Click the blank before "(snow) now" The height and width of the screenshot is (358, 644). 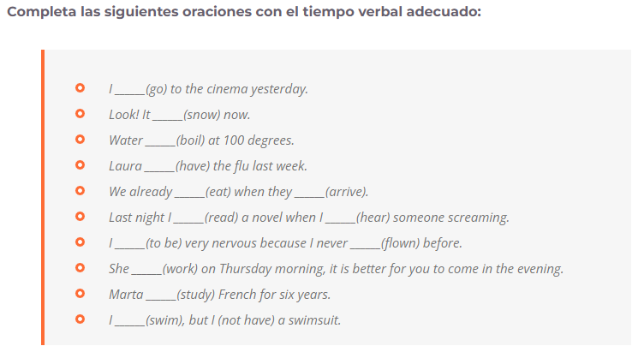tap(168, 118)
